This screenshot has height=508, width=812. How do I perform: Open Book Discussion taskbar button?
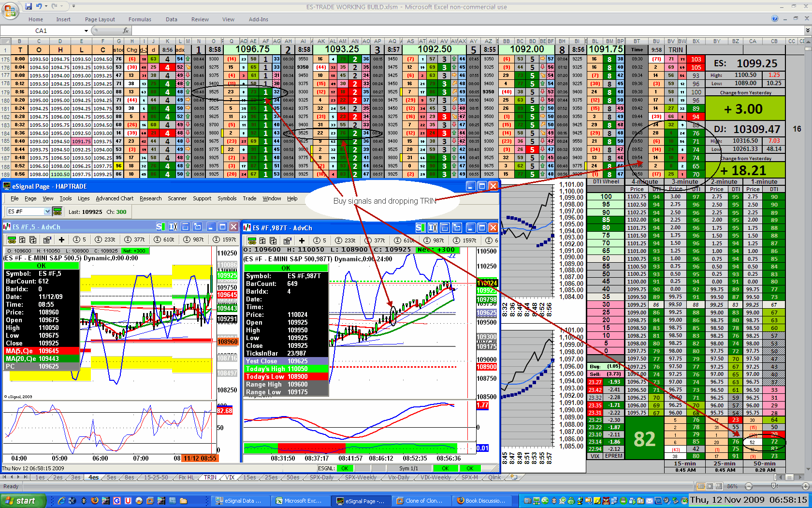[482, 501]
